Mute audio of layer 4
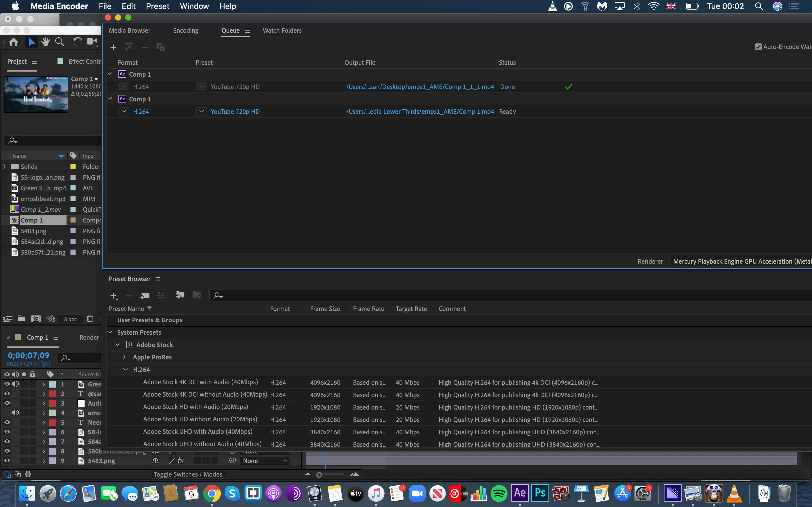 (15, 413)
